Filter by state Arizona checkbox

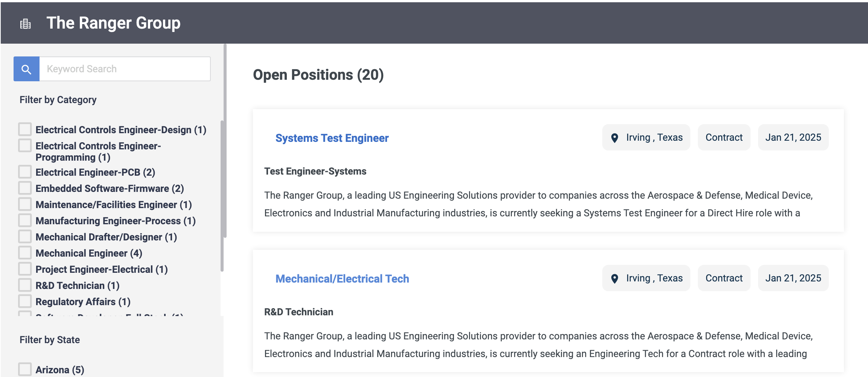pyautogui.click(x=25, y=369)
